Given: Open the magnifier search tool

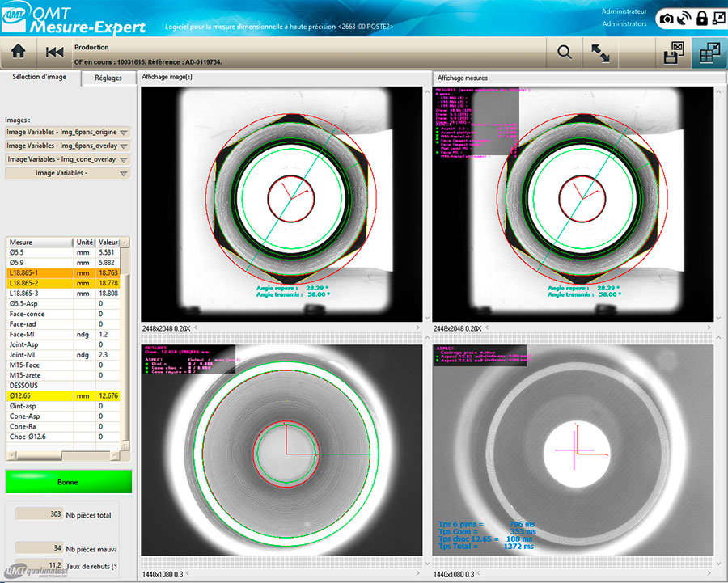Looking at the screenshot, I should [565, 53].
